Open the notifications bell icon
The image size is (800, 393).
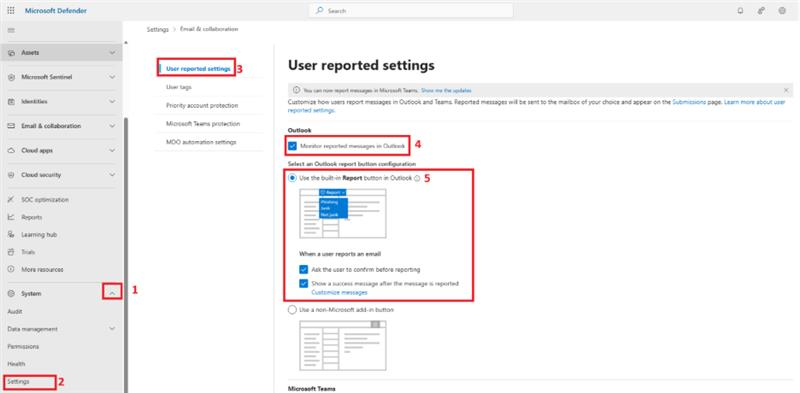740,11
